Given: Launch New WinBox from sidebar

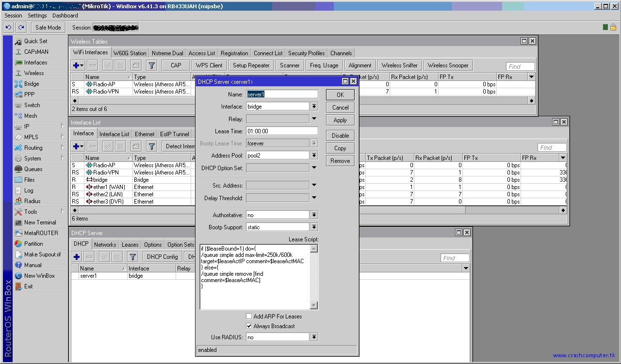Looking at the screenshot, I should (x=39, y=276).
